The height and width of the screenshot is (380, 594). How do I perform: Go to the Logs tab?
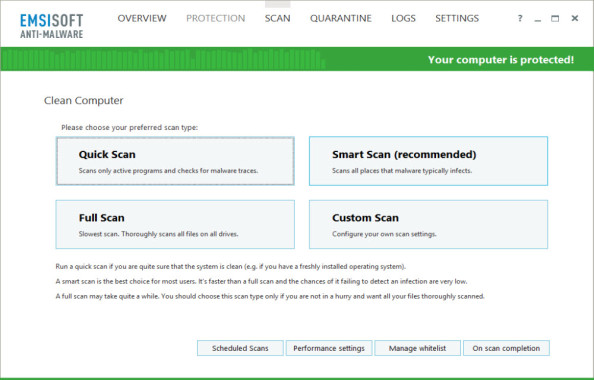403,18
